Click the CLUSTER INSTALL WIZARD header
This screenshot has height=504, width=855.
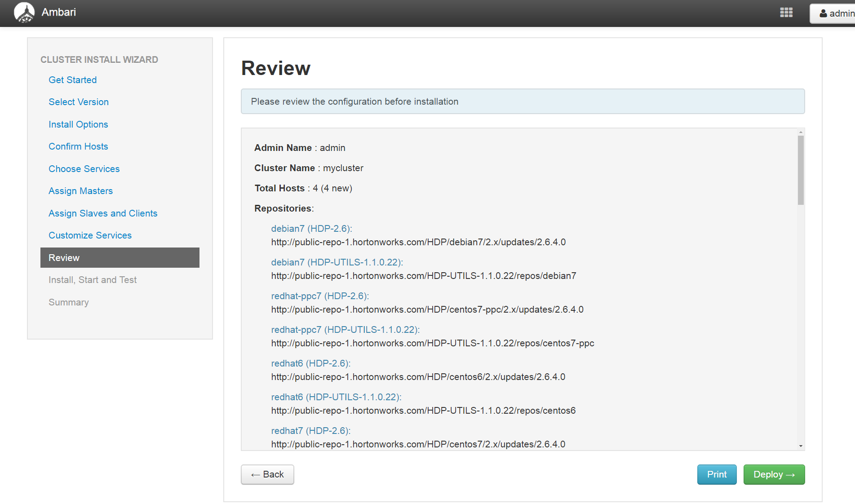point(99,60)
